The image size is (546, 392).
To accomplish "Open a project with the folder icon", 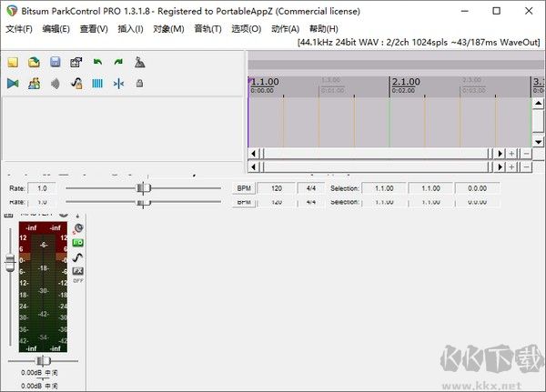I will [34, 62].
